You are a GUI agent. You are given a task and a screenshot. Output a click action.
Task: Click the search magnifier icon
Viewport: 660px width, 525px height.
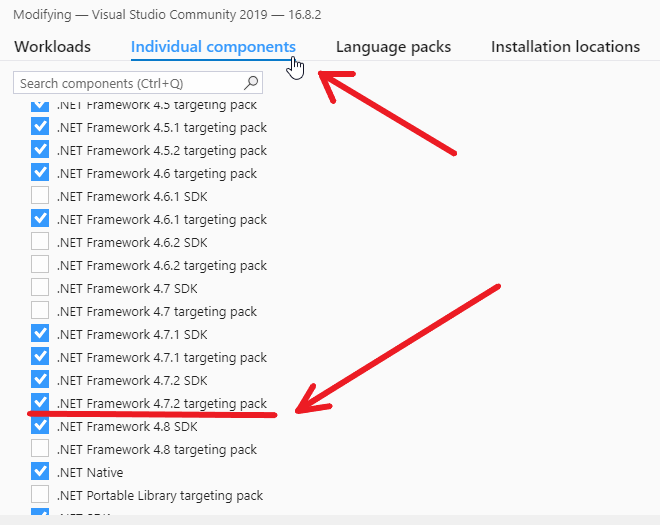pos(251,83)
